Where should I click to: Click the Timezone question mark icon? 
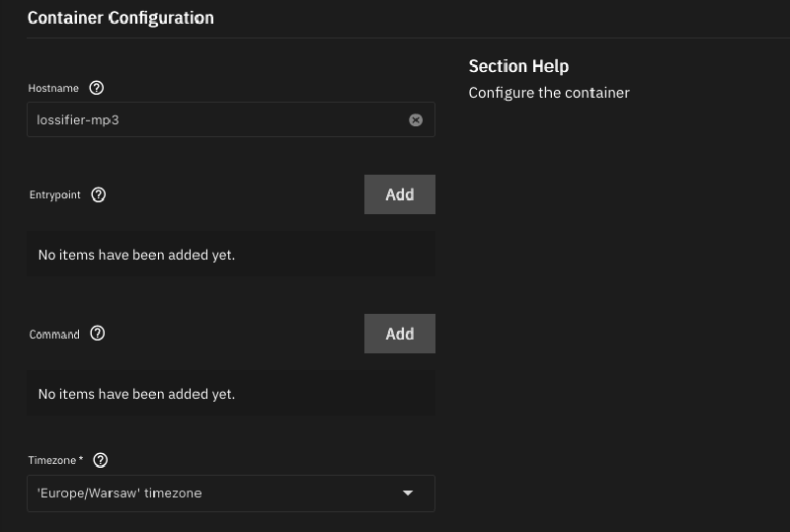point(100,460)
